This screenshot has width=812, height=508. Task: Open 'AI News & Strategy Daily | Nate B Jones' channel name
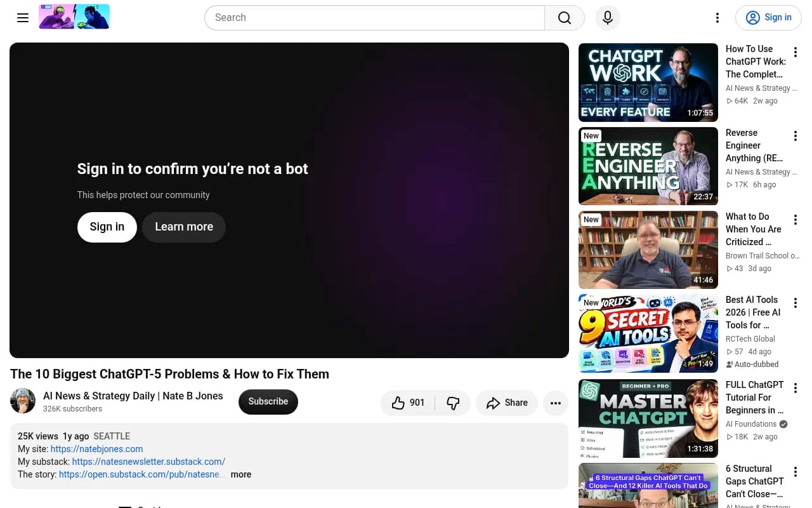point(133,396)
